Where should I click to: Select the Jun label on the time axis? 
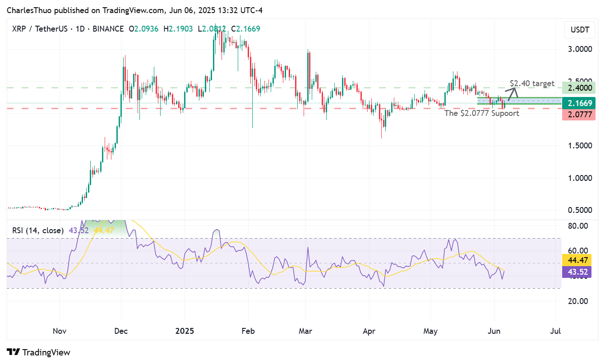point(494,331)
